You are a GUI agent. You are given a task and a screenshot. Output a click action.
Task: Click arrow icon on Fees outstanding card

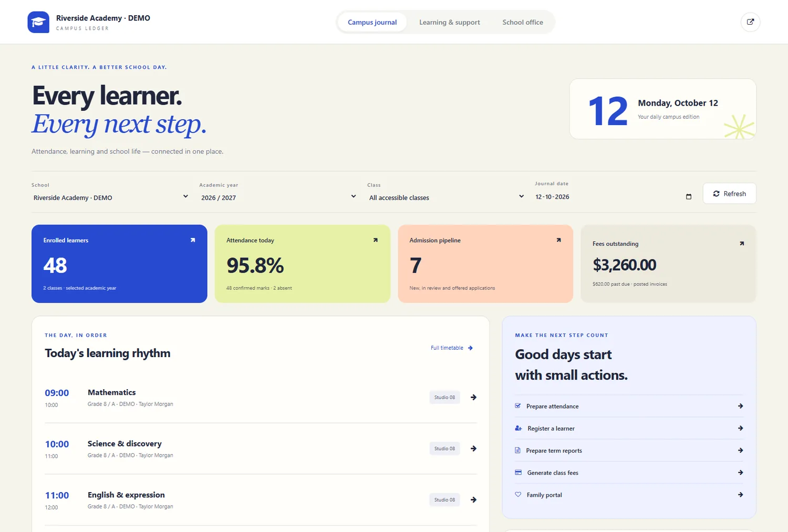[742, 243]
